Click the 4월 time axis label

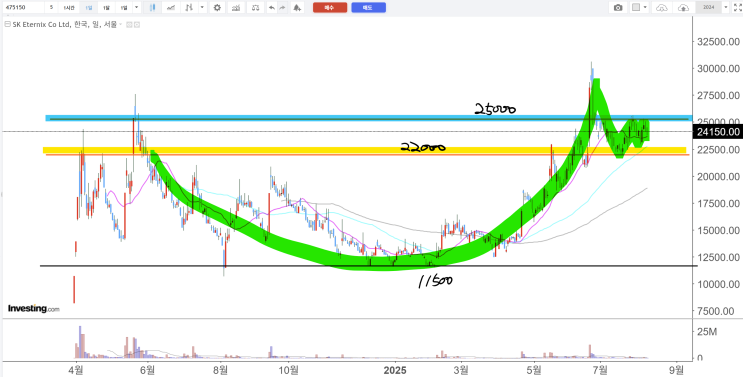(75, 370)
